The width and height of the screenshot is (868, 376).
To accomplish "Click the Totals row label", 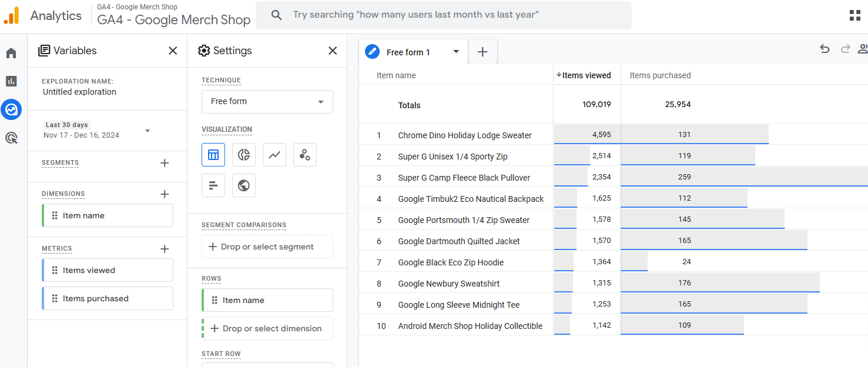I will point(410,105).
